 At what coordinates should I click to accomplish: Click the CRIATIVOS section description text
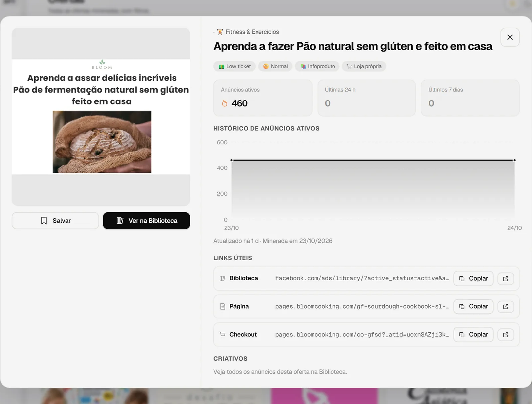(280, 372)
